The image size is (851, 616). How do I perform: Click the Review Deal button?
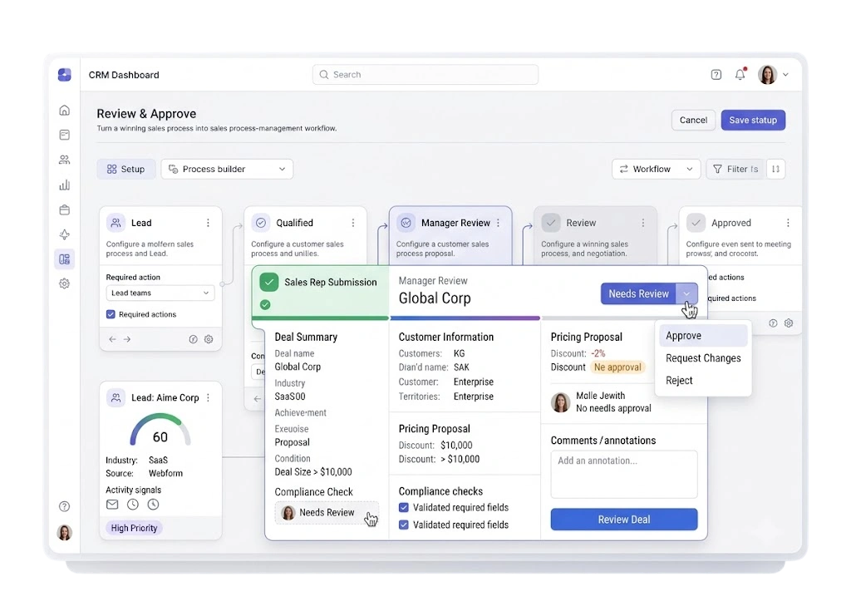click(624, 520)
